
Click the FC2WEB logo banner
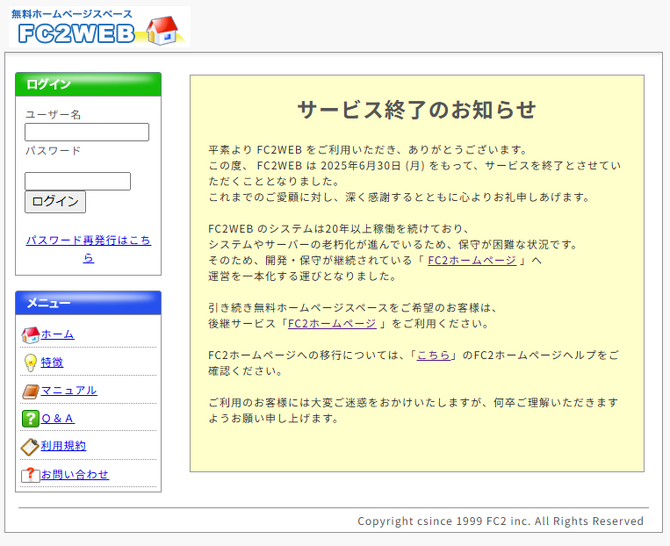tap(99, 26)
